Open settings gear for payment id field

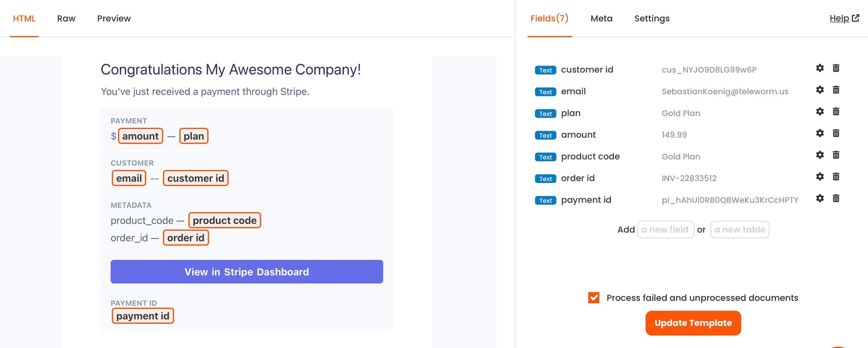pos(819,199)
